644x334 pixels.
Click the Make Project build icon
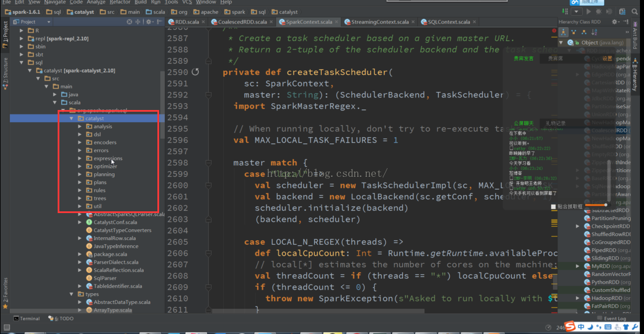(x=565, y=12)
